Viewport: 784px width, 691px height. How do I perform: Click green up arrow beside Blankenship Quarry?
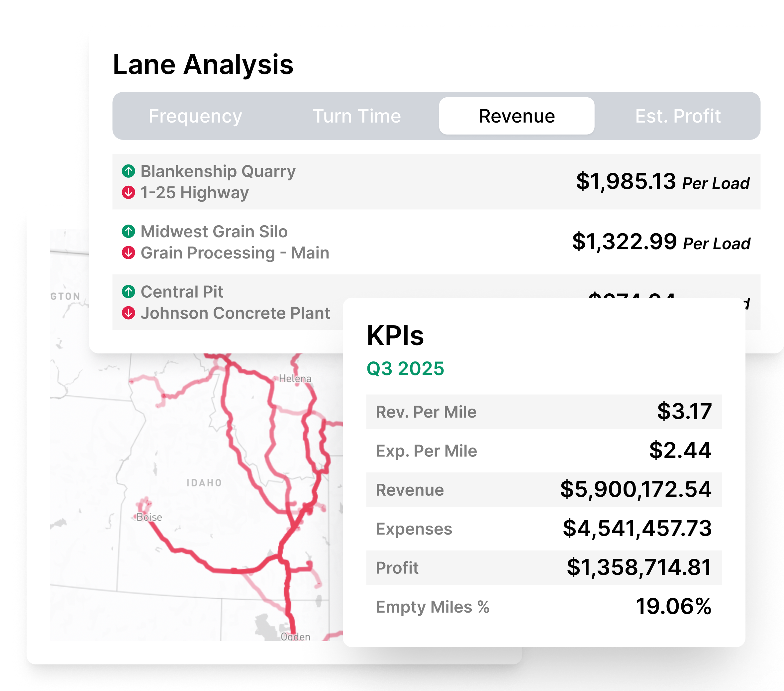point(129,171)
